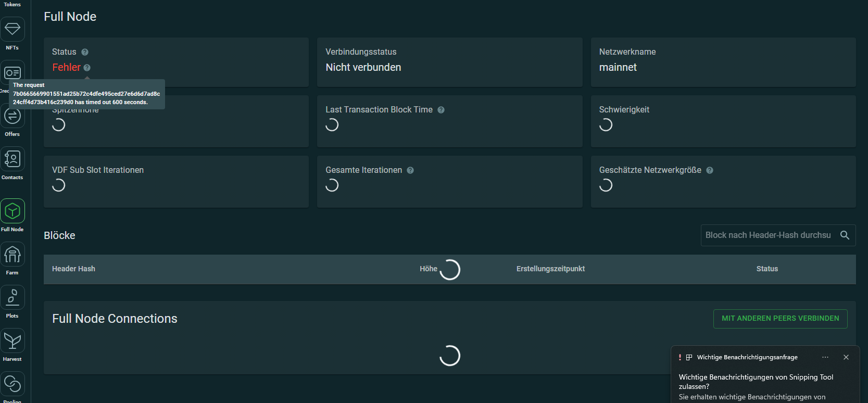Click help icon for Geschätzte Netzwerkgröße
This screenshot has width=868, height=403.
coord(710,170)
